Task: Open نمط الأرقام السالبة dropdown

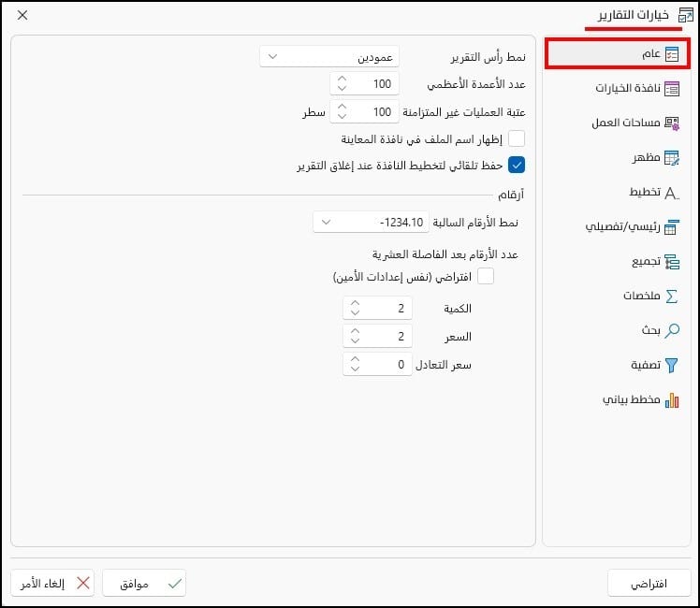Action: pyautogui.click(x=371, y=222)
